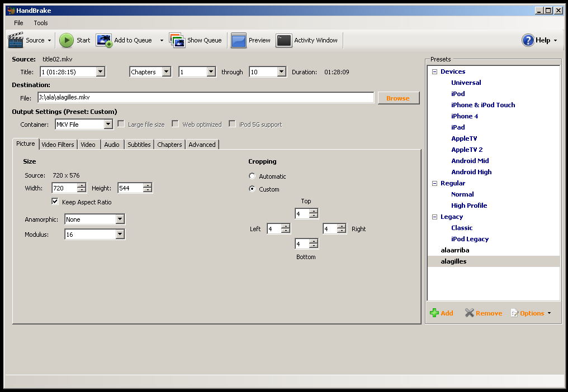Select Custom cropping radio button
This screenshot has width=568, height=392.
coord(252,189)
